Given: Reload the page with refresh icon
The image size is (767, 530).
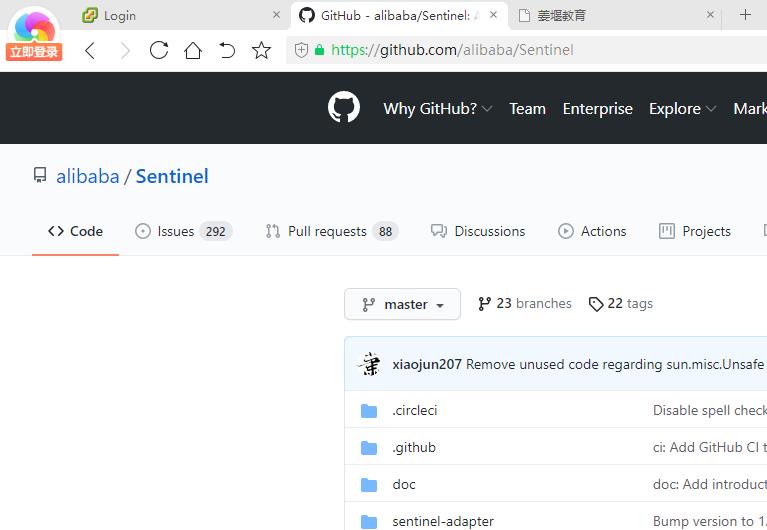Looking at the screenshot, I should coord(159,50).
